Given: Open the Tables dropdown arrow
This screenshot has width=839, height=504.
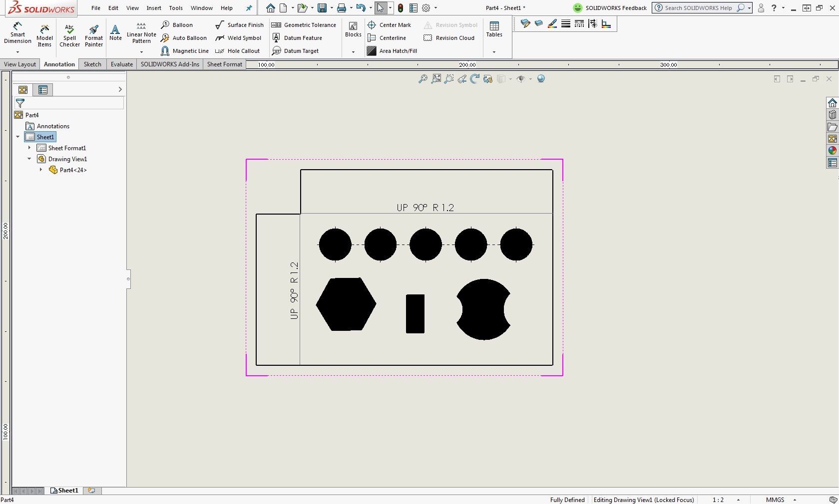Looking at the screenshot, I should 494,52.
